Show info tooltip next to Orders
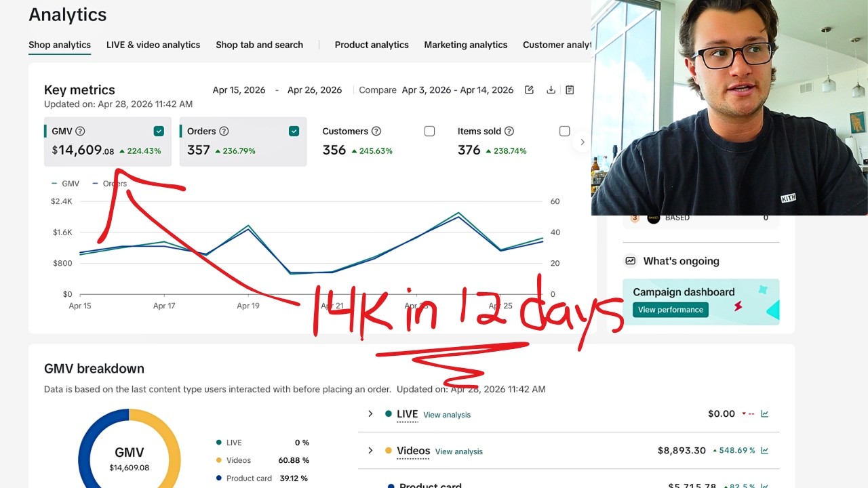The height and width of the screenshot is (488, 868). tap(224, 131)
